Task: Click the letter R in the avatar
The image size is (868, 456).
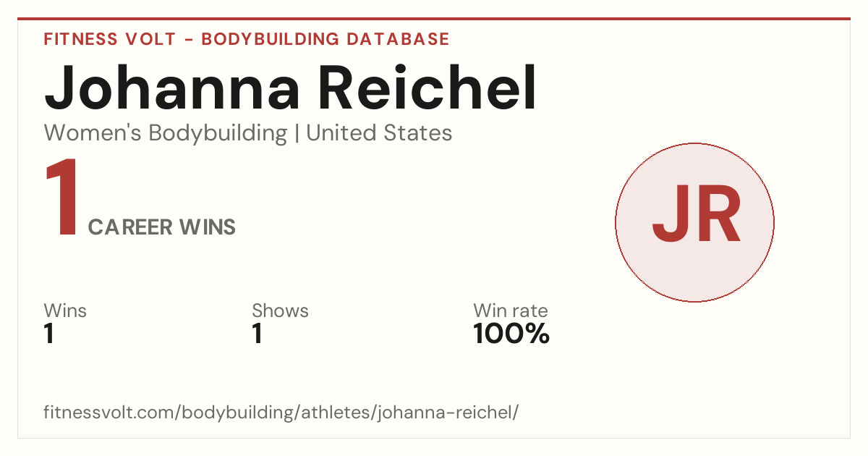Action: point(718,216)
